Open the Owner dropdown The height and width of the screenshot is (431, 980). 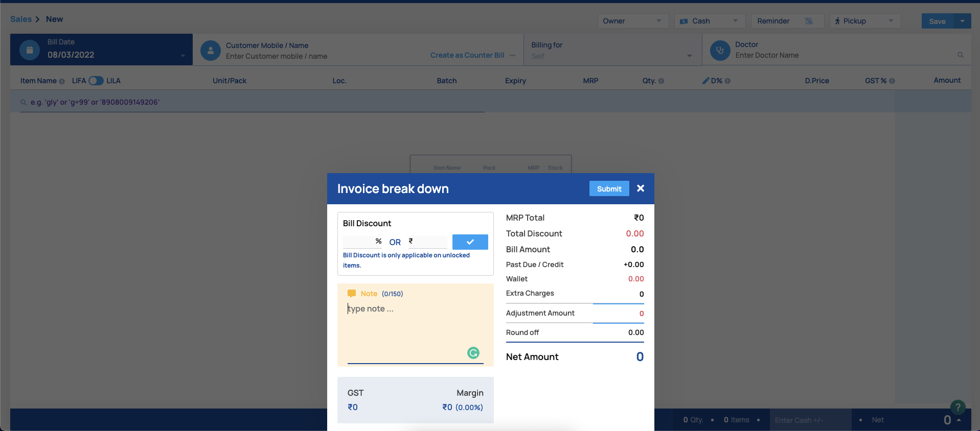pyautogui.click(x=633, y=21)
